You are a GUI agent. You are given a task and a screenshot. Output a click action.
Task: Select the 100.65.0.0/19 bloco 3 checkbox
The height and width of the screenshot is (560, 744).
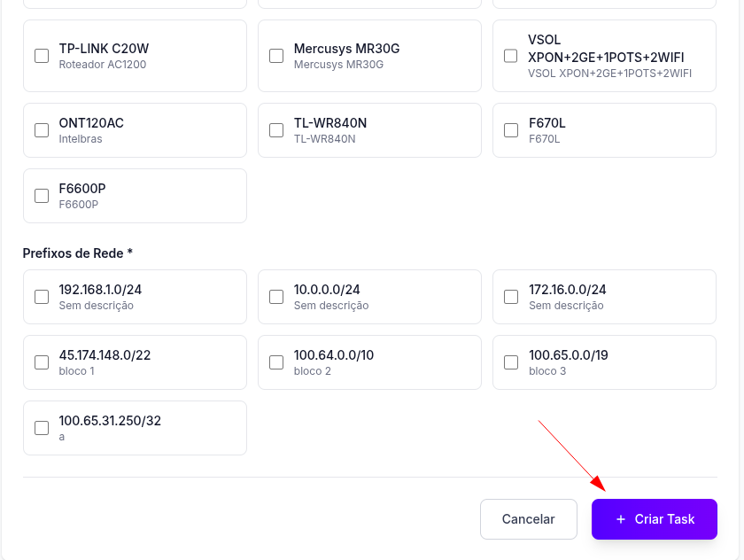coord(511,362)
